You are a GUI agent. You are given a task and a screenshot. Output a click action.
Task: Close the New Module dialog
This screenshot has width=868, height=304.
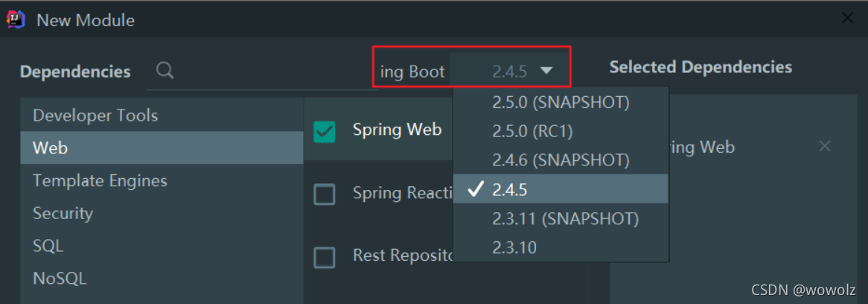847,19
